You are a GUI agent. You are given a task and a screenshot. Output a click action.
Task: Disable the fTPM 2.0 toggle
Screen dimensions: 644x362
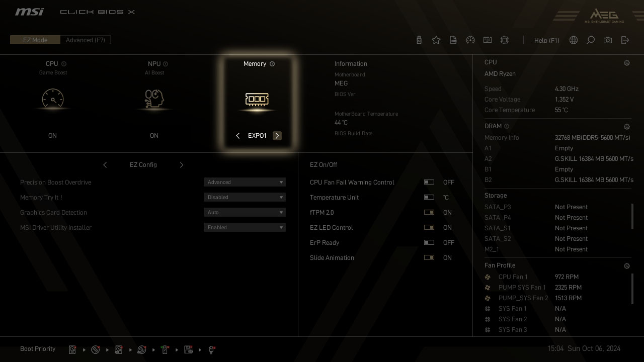point(429,213)
